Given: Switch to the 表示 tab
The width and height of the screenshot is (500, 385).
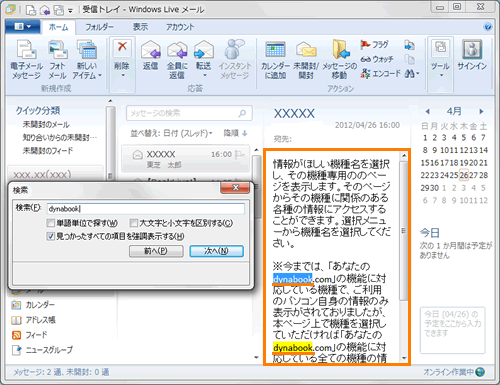Looking at the screenshot, I should [140, 27].
